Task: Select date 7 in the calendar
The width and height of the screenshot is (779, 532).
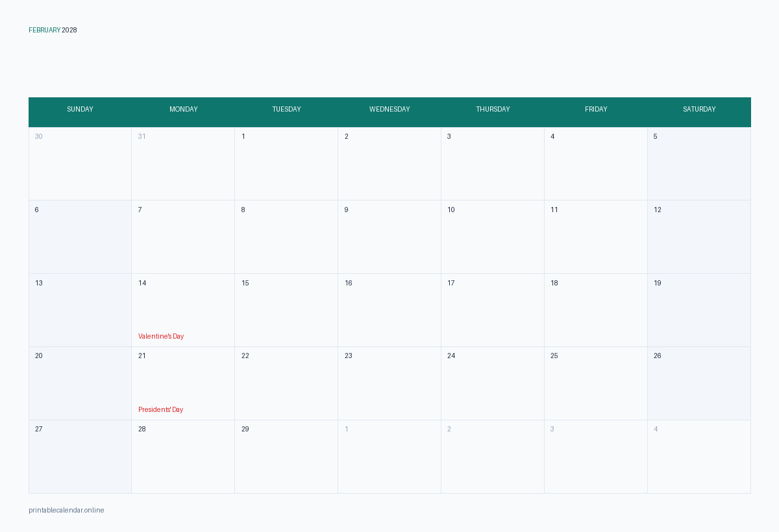Action: click(x=183, y=237)
